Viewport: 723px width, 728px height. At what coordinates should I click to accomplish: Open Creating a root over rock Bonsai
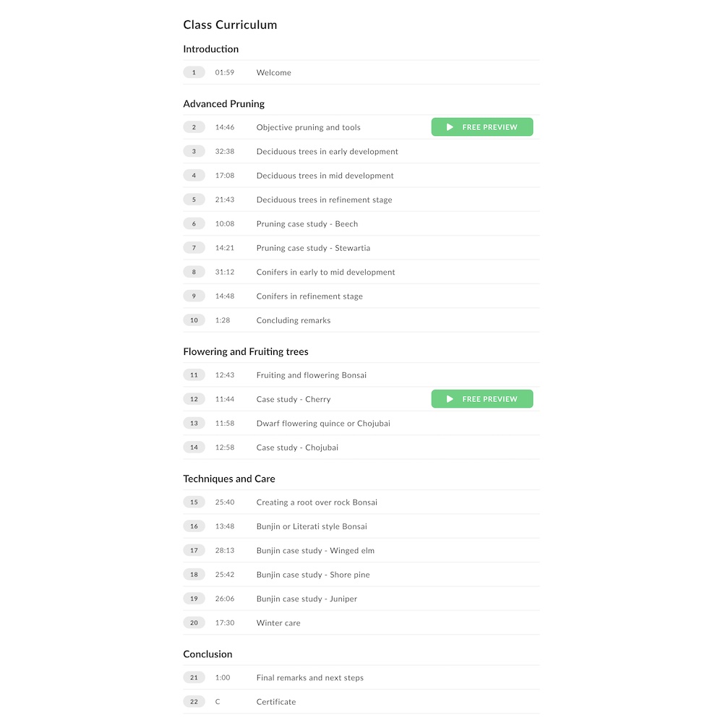(x=317, y=502)
